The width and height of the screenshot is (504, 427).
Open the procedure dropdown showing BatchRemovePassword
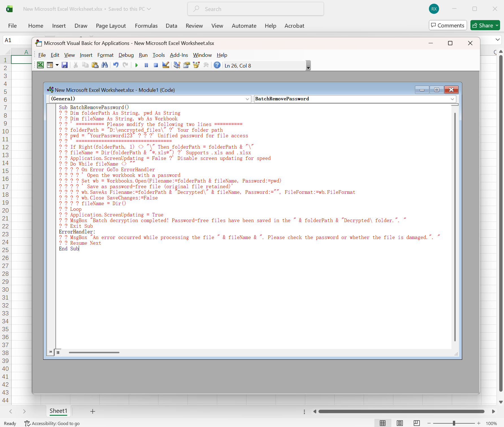[453, 99]
